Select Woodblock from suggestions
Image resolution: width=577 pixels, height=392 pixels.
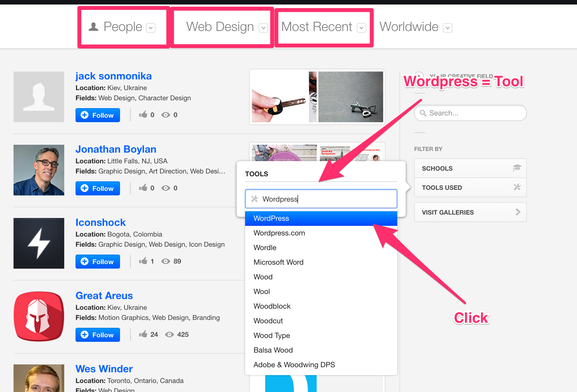[321, 306]
